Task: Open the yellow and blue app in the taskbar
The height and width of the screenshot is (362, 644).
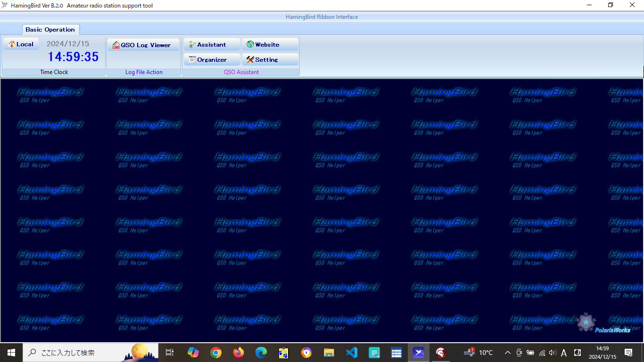Action: (x=284, y=353)
